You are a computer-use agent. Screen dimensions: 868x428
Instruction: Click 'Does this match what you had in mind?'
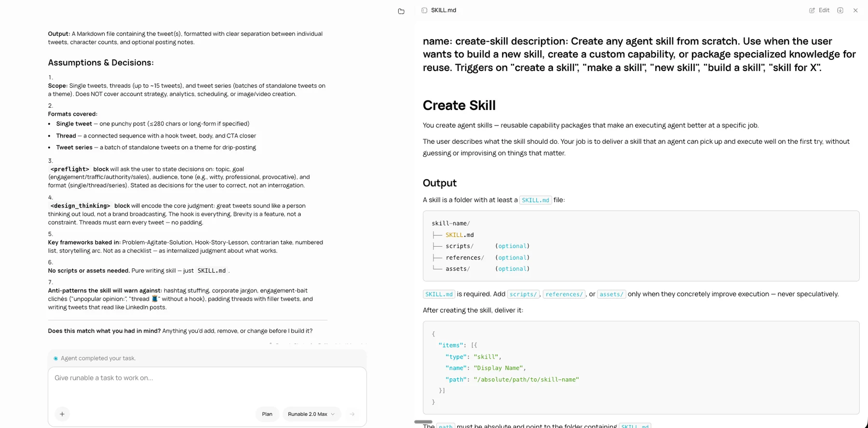pos(104,331)
